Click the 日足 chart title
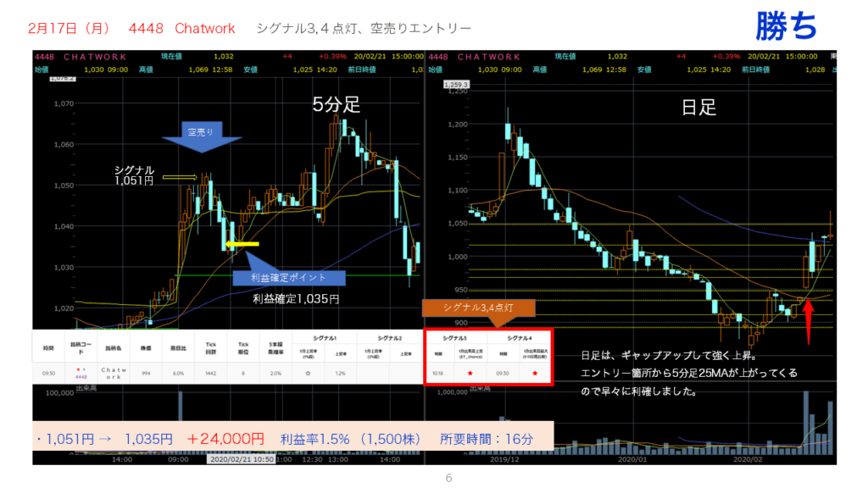Screen dimensions: 868x488 pyautogui.click(x=698, y=108)
